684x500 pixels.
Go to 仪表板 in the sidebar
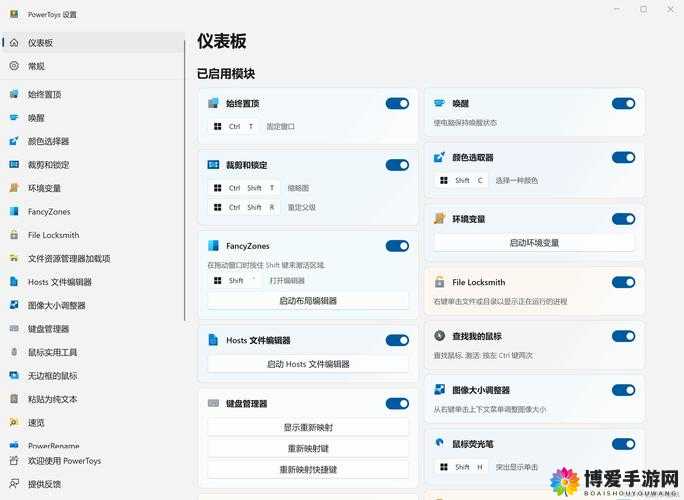click(93, 42)
